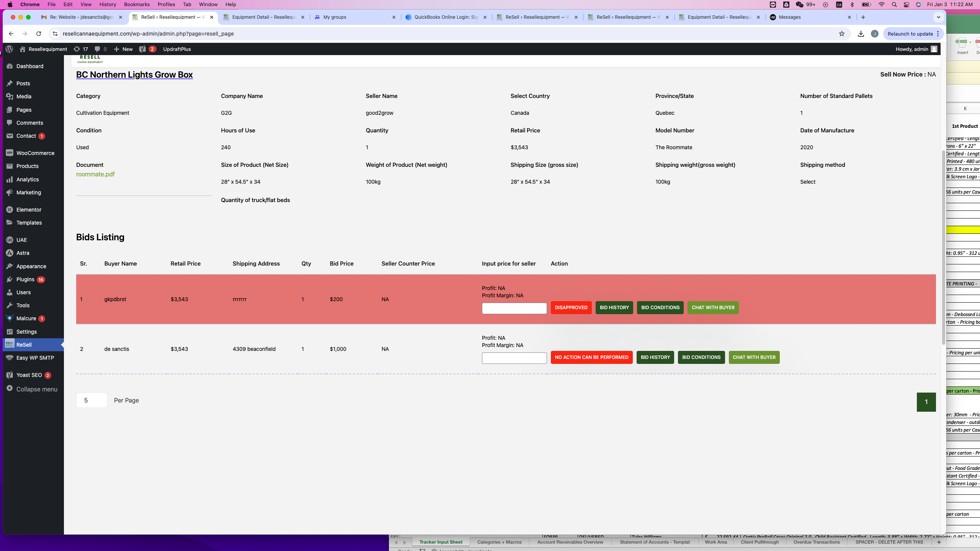Focus seller price input for de sanctis
The image size is (980, 551).
click(x=514, y=358)
